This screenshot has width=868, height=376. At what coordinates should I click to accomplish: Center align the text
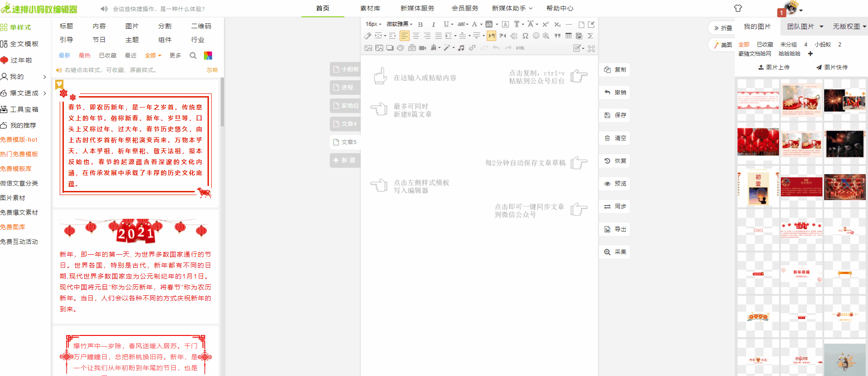tap(416, 36)
